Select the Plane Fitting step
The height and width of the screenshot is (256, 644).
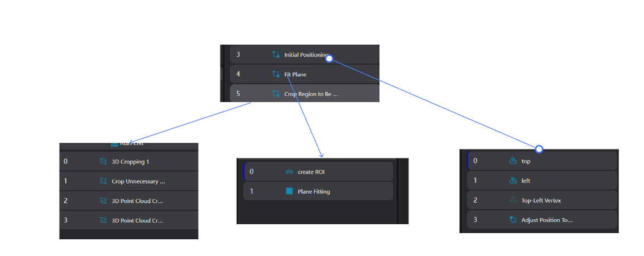[318, 191]
